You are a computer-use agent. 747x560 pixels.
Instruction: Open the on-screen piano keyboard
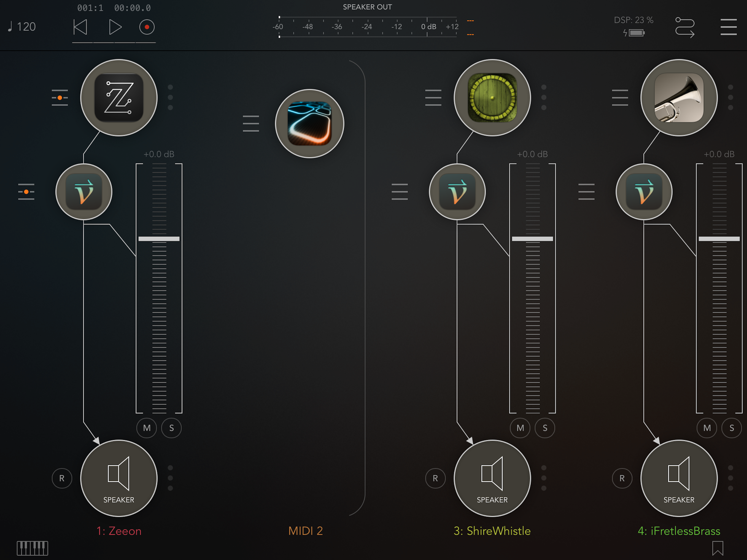coord(33,548)
